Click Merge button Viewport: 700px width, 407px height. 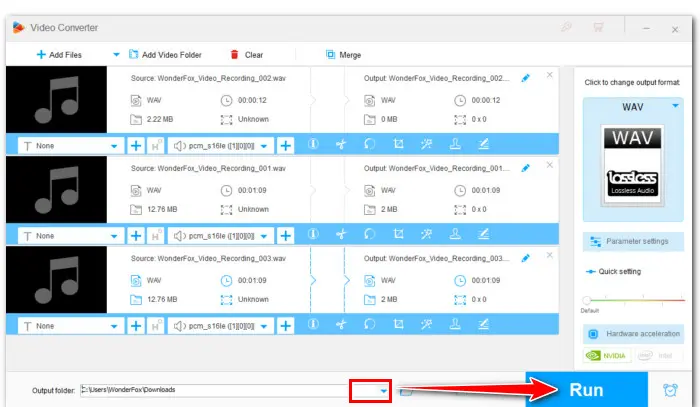tap(343, 55)
